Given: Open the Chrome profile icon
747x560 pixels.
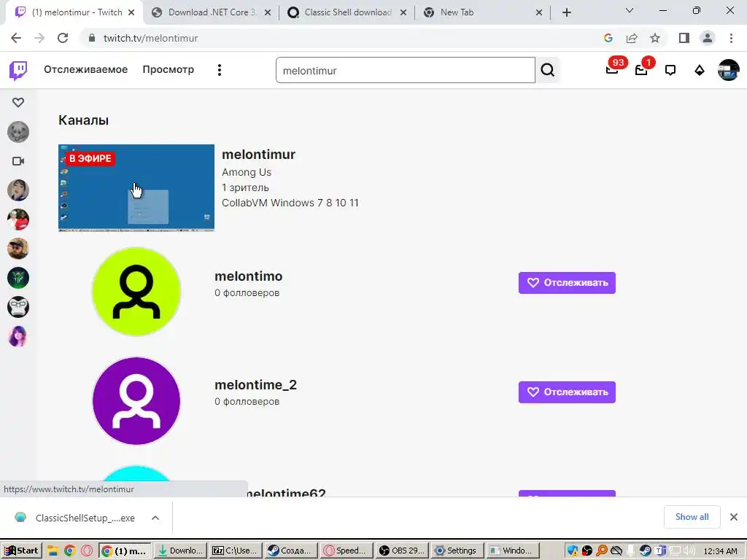Looking at the screenshot, I should click(708, 38).
